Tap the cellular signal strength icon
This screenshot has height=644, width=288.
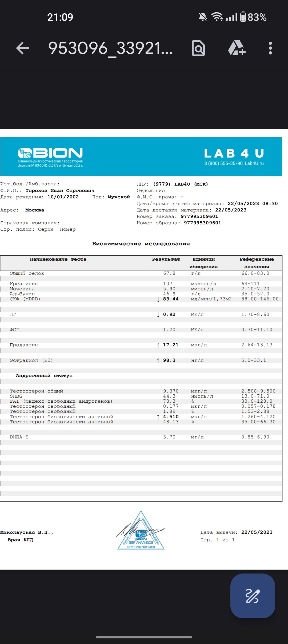(x=231, y=17)
